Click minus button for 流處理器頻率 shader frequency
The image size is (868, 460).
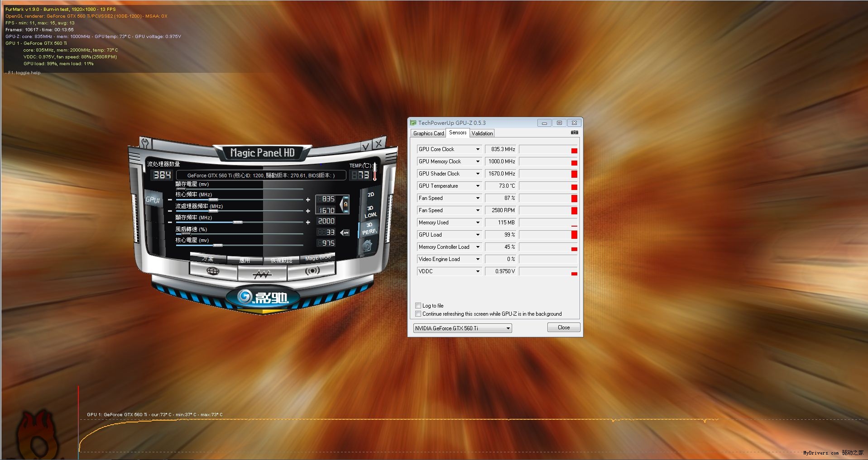[x=170, y=211]
